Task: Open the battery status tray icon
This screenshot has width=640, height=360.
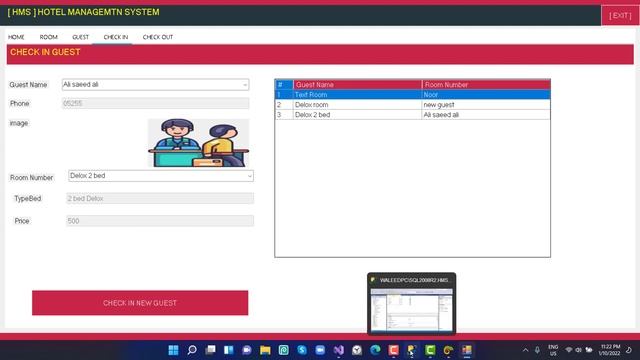Action: (589, 350)
